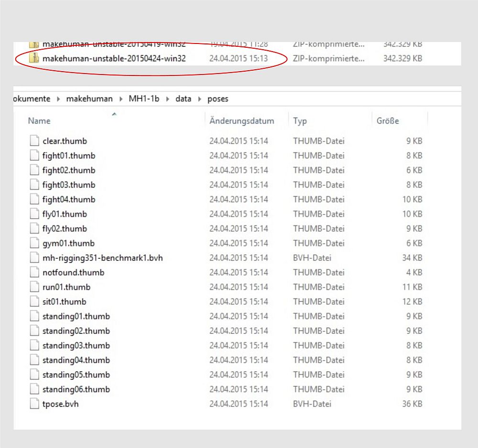Click the gym01.thumb file icon

pos(34,243)
